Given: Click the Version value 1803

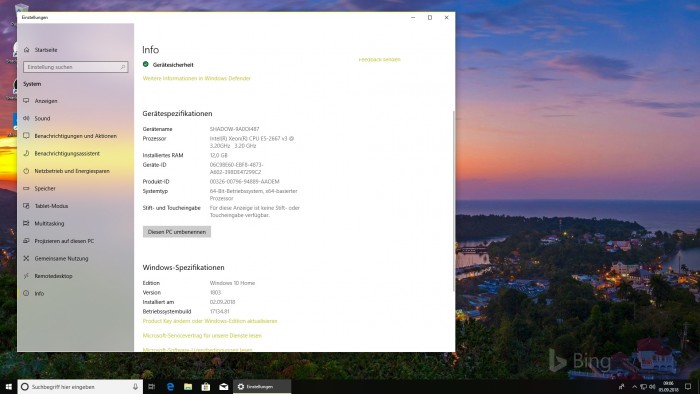Looking at the screenshot, I should click(215, 293).
